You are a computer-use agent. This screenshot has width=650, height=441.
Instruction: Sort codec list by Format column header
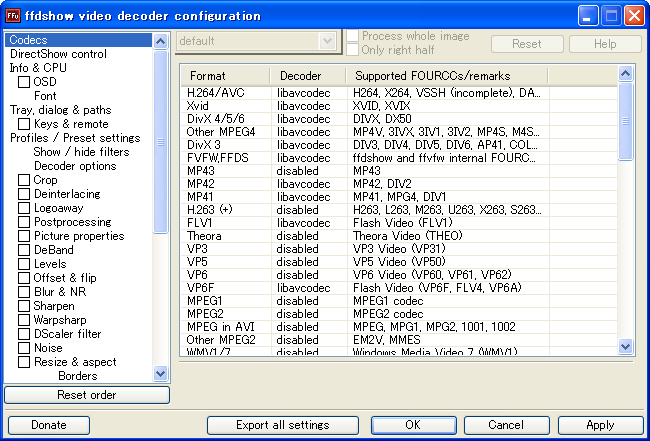pyautogui.click(x=224, y=75)
